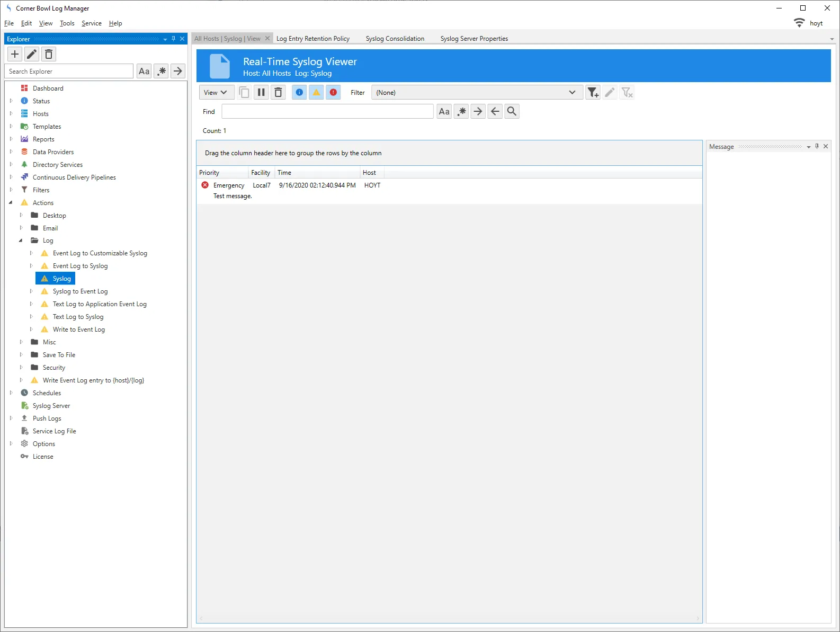Viewport: 840px width, 632px height.
Task: Toggle match case Aa in Explorer search
Action: (144, 71)
